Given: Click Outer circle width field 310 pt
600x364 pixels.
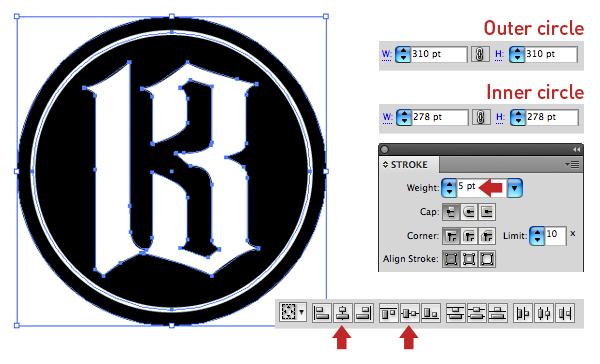Looking at the screenshot, I should (439, 54).
